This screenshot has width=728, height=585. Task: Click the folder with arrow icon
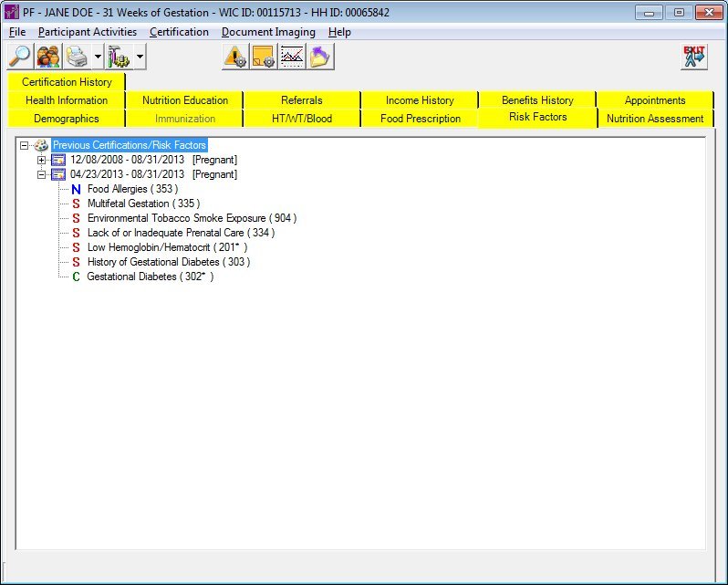(320, 57)
